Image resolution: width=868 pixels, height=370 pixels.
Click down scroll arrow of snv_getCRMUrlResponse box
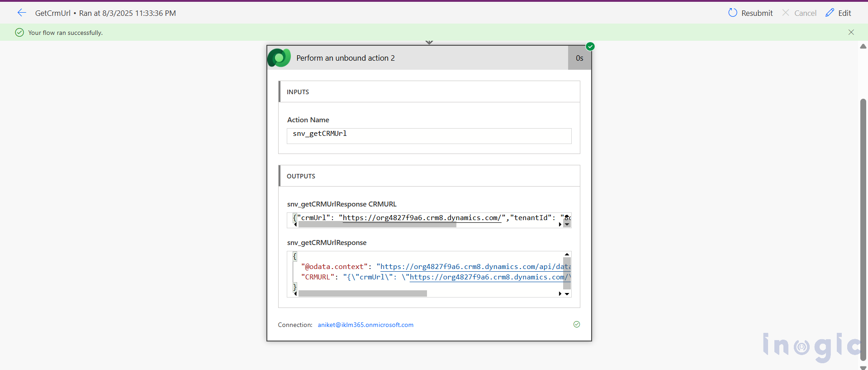point(567,293)
